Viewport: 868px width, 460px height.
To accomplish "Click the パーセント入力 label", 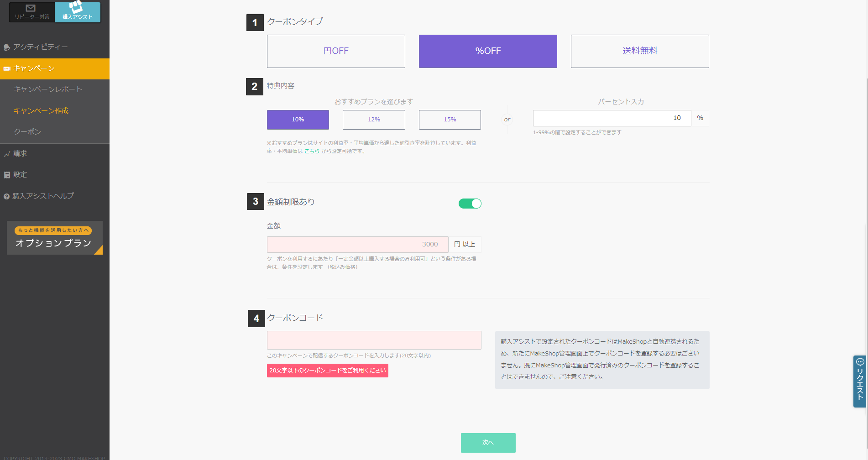I will click(x=621, y=102).
